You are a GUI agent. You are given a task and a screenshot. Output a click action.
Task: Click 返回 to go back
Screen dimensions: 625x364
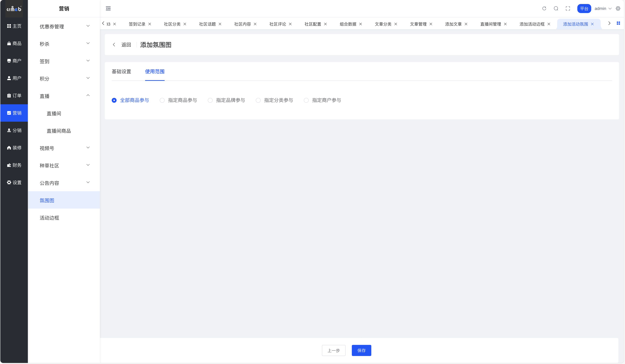126,45
